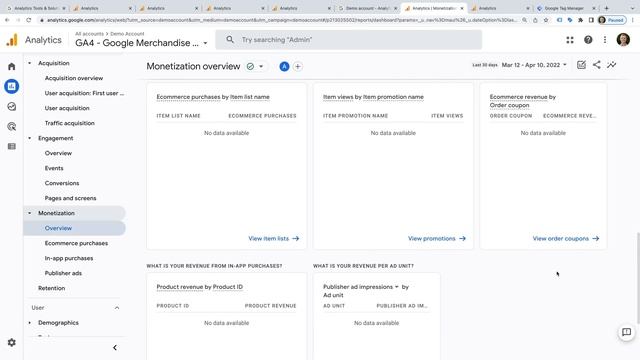Open the date range dropdown

click(x=534, y=65)
